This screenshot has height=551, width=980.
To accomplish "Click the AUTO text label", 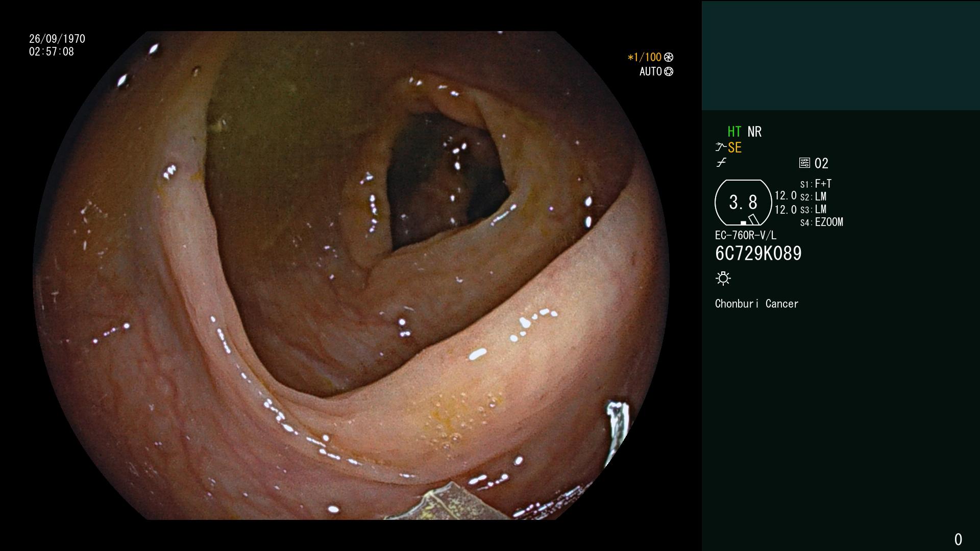I will click(x=651, y=71).
